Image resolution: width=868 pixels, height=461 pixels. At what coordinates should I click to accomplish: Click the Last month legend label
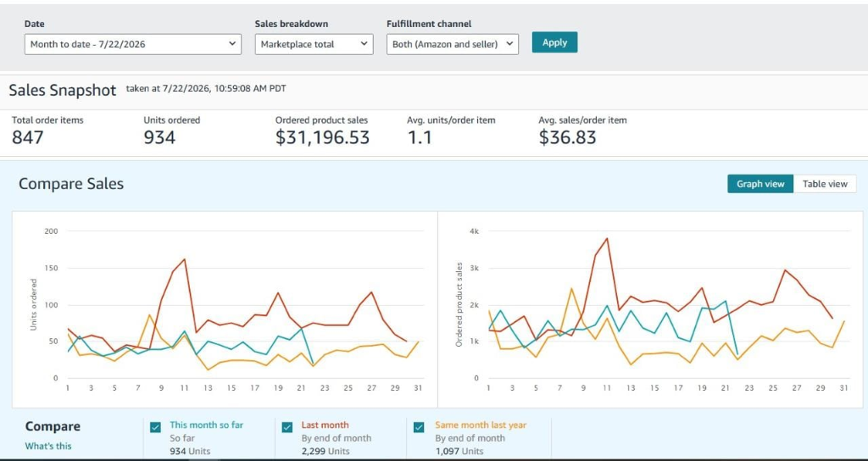click(325, 425)
